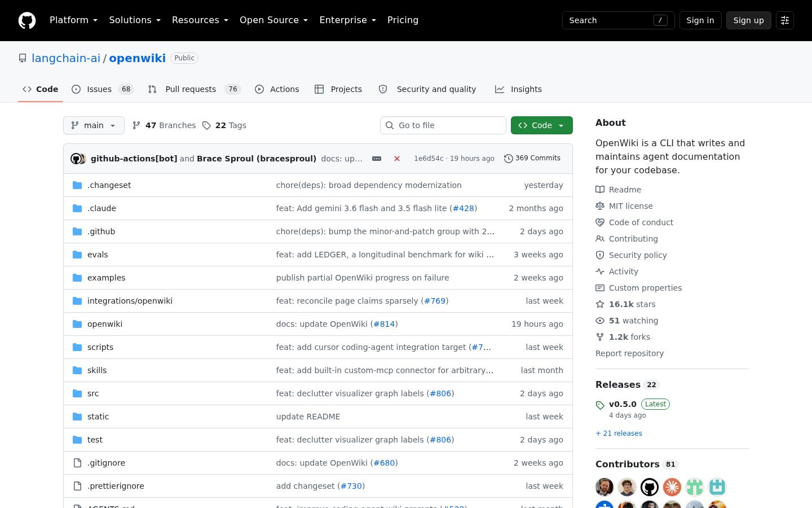The image size is (812, 508).
Task: Expand the green Code dropdown button
Action: [x=542, y=125]
